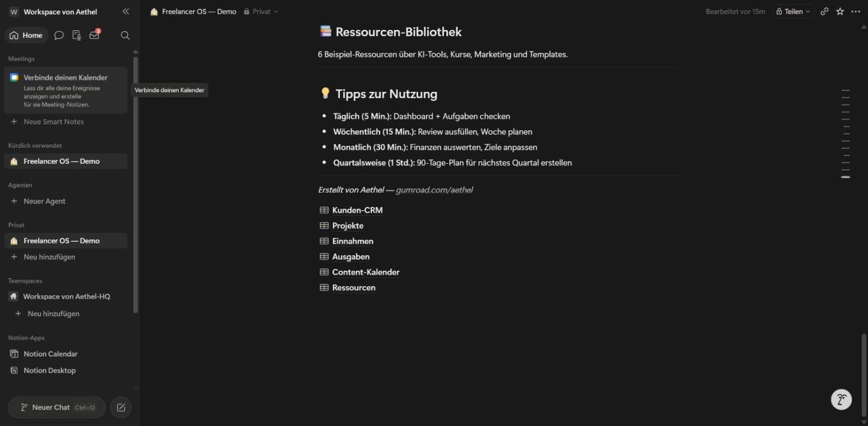868x426 pixels.
Task: Open the Content-Kalender database link
Action: click(366, 272)
